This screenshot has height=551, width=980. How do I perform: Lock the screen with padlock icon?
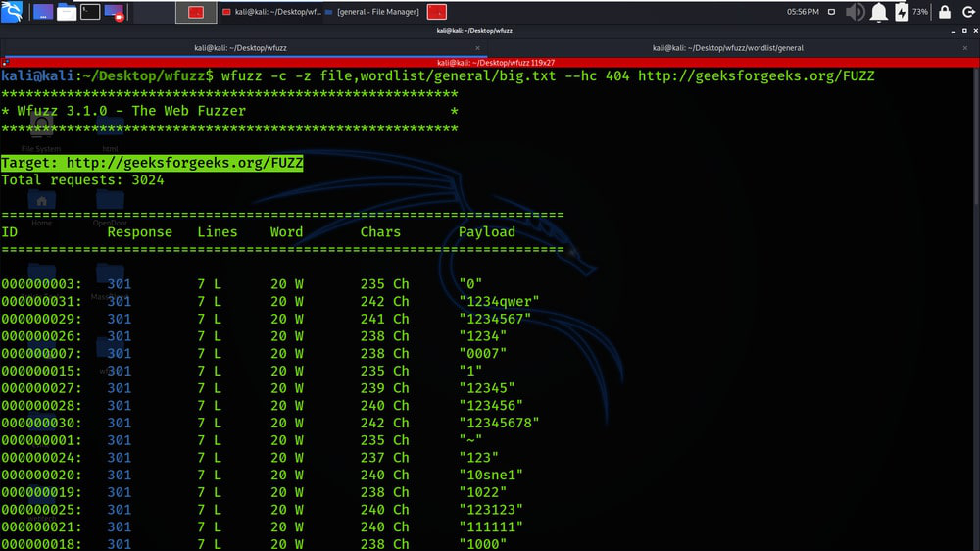(945, 12)
